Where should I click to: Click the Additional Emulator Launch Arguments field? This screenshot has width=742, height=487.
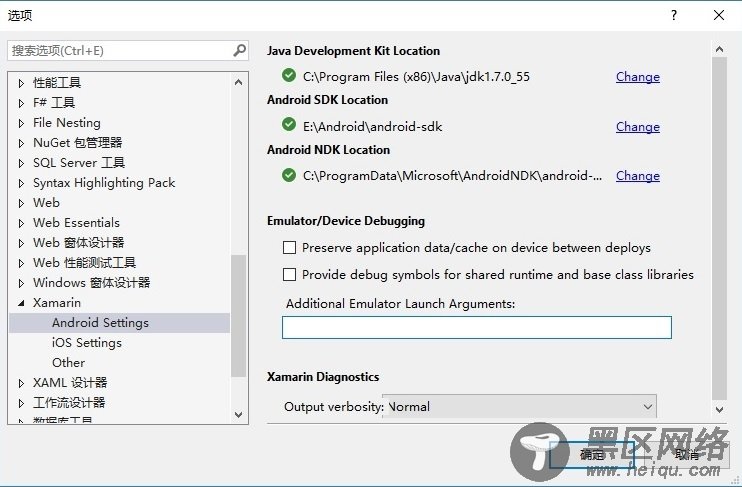tap(477, 328)
